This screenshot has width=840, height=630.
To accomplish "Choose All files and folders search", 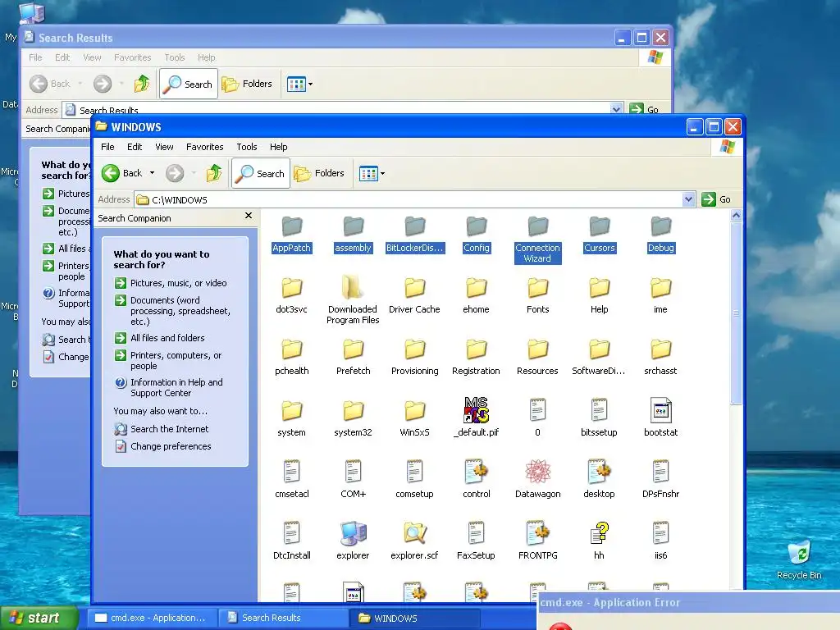I will point(160,338).
